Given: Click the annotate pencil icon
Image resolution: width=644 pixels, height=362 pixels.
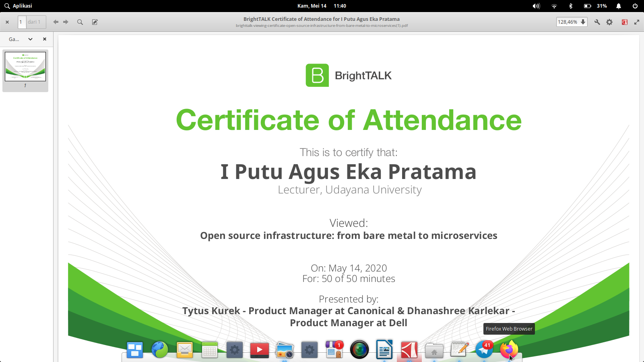Looking at the screenshot, I should pos(95,22).
